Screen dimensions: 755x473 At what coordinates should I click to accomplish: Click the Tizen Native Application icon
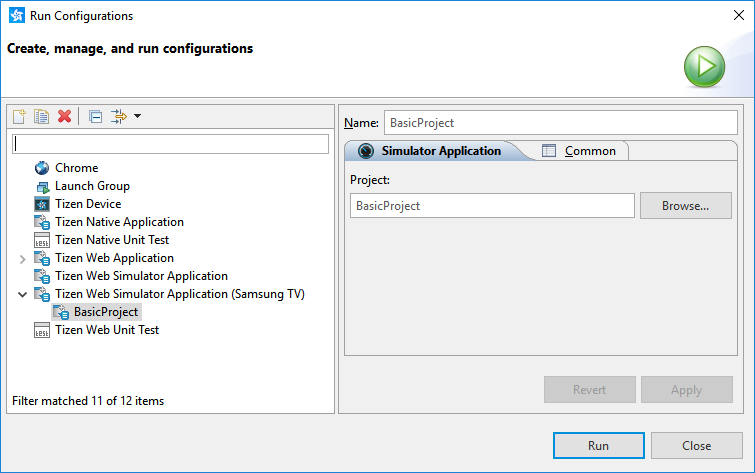(x=42, y=222)
